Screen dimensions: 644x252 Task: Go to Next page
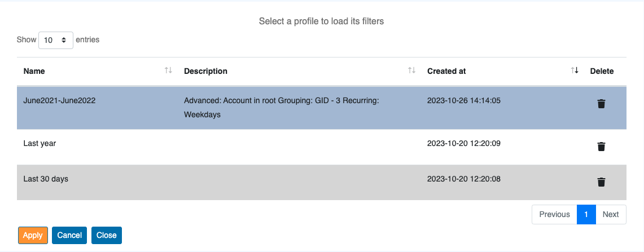coord(610,214)
